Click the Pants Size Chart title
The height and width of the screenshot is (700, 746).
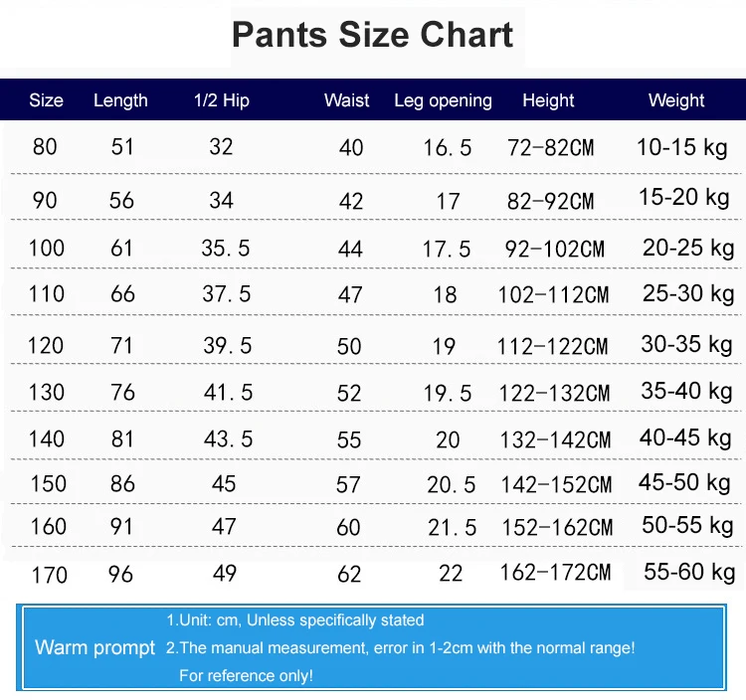point(373,36)
